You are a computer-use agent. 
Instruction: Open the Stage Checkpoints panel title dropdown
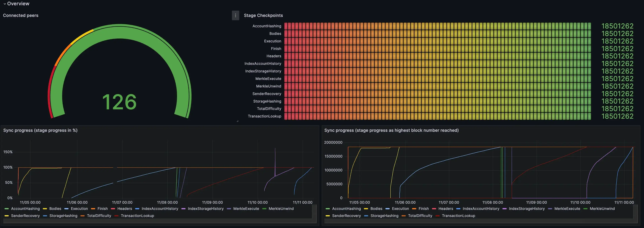click(263, 15)
